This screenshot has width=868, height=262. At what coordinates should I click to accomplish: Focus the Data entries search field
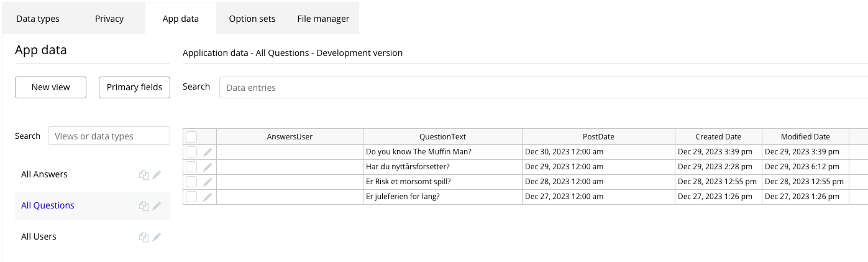coord(541,88)
